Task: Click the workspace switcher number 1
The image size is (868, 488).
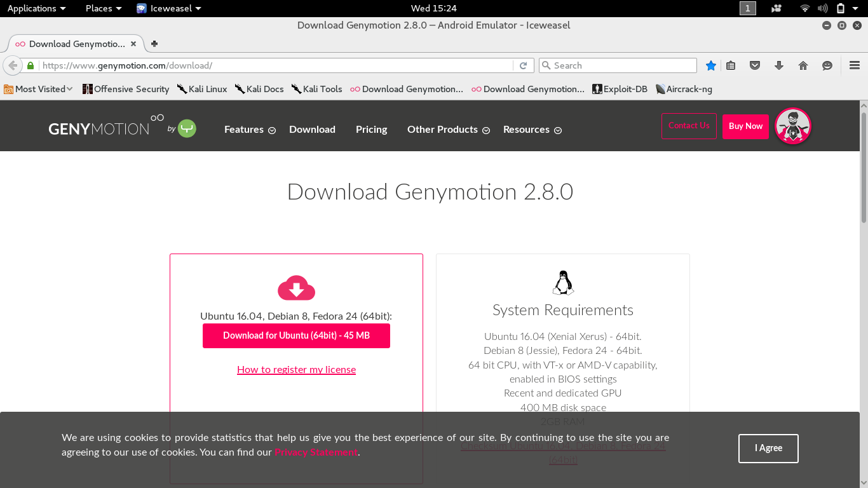Action: tap(748, 8)
